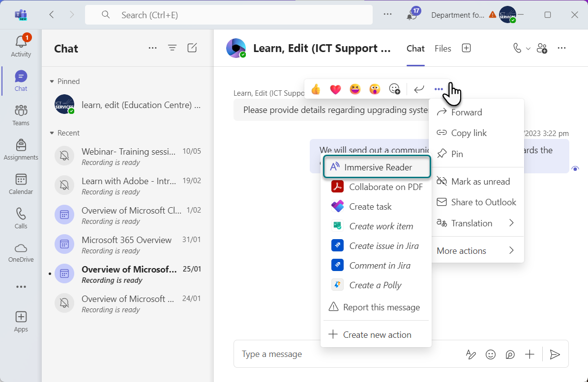Open profile picture account menu
The image size is (588, 382).
coord(507,15)
